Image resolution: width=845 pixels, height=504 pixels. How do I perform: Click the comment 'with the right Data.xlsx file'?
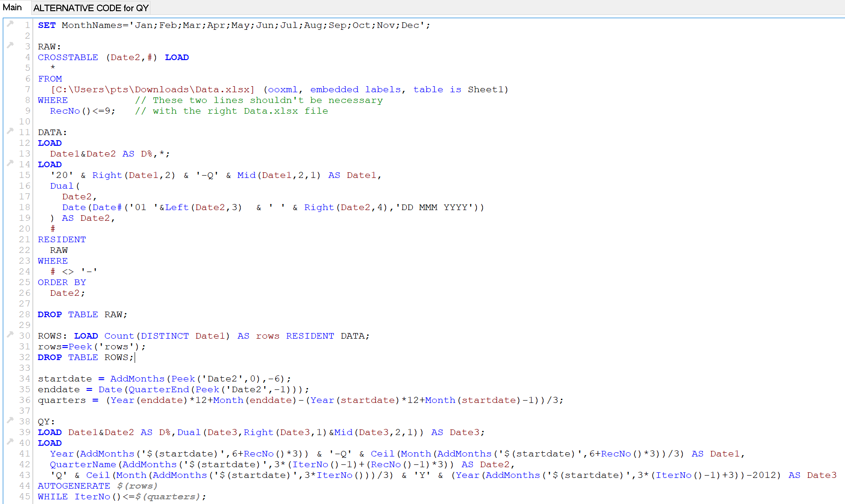pyautogui.click(x=232, y=111)
